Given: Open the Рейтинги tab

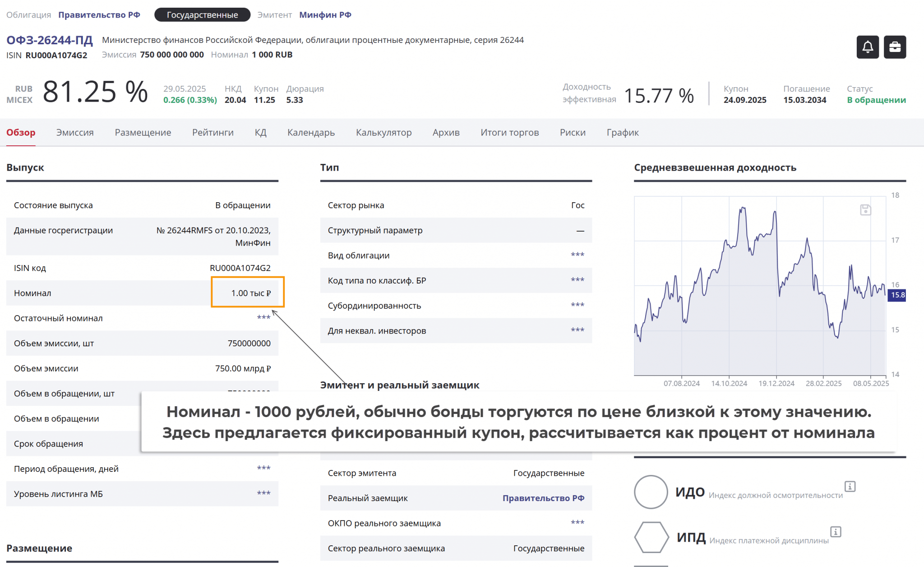Looking at the screenshot, I should click(x=213, y=133).
